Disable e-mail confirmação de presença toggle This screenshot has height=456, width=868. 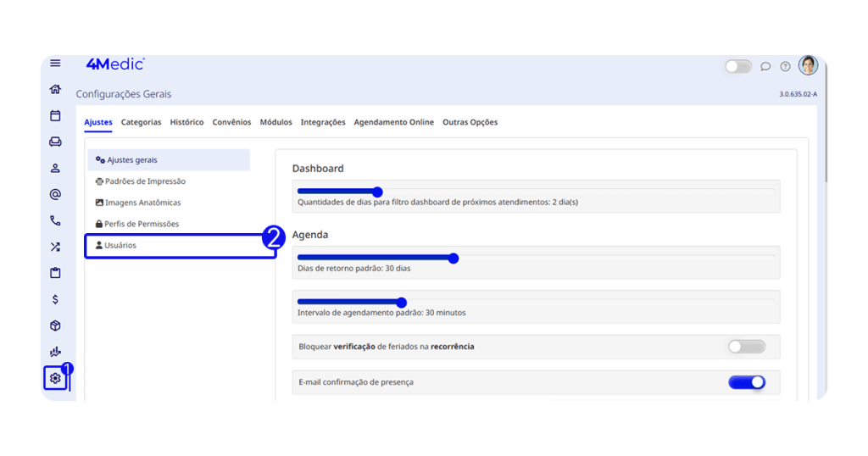click(x=746, y=382)
